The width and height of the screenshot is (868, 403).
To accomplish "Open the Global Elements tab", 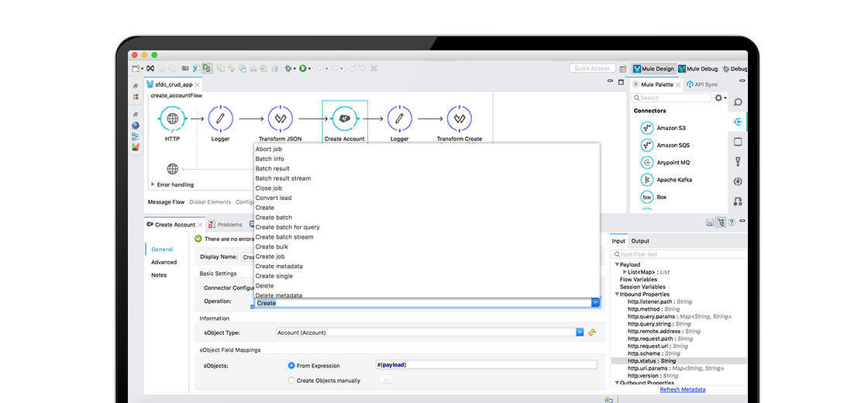I will click(x=210, y=202).
